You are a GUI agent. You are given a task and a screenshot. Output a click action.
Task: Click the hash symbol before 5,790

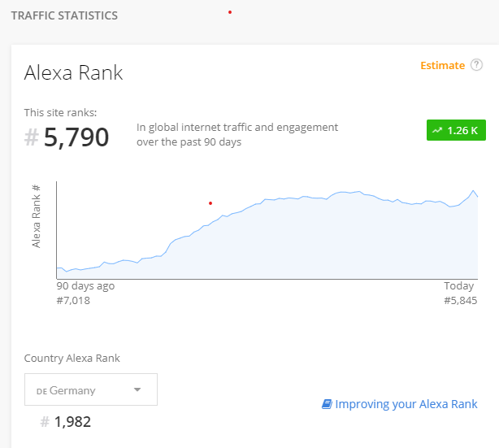tap(32, 138)
